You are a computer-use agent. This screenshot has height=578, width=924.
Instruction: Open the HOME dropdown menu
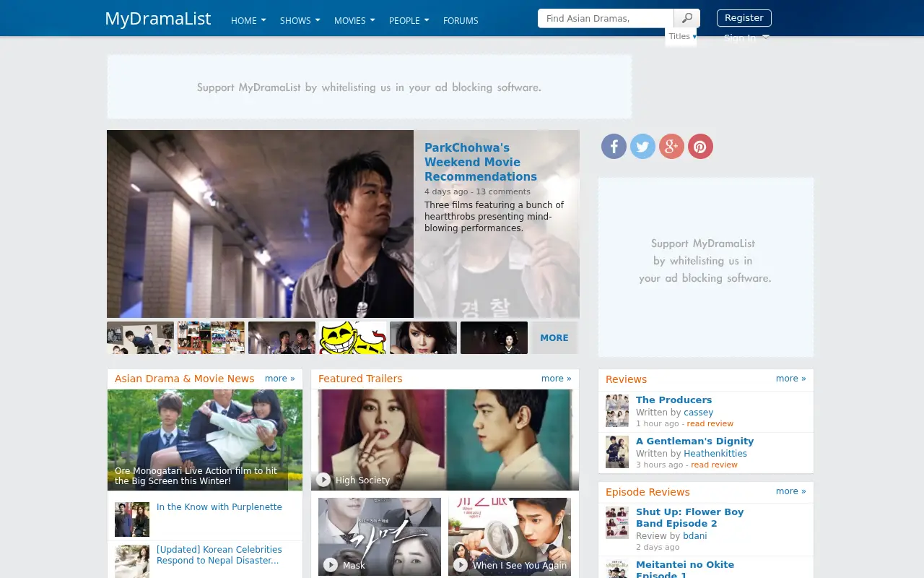coord(248,20)
